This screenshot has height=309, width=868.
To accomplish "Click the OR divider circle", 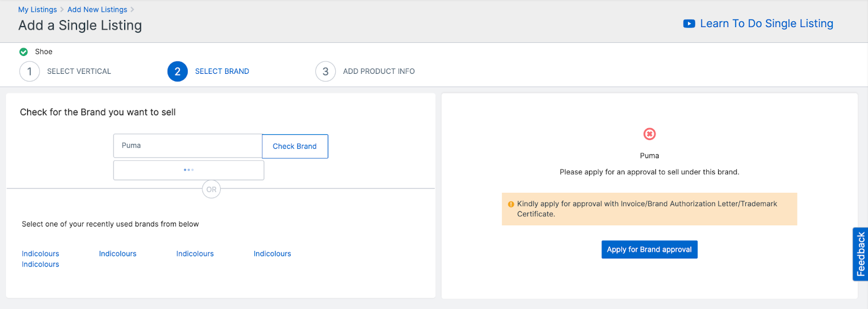I will (x=212, y=190).
